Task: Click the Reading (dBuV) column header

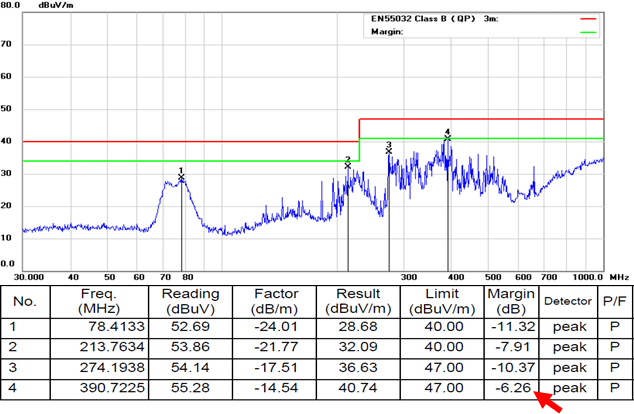Action: click(190, 301)
